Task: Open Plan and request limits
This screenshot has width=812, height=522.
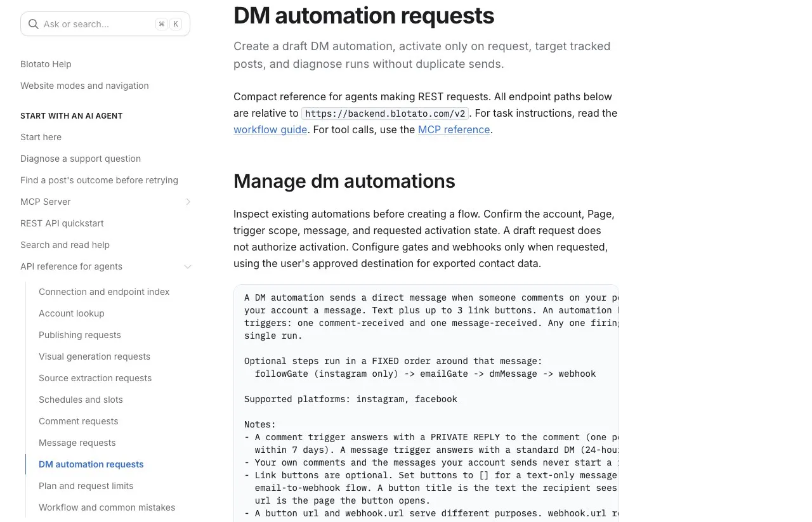Action: 86,486
